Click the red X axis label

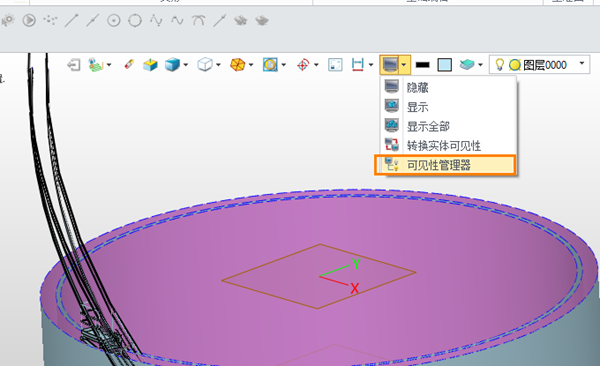tap(354, 288)
